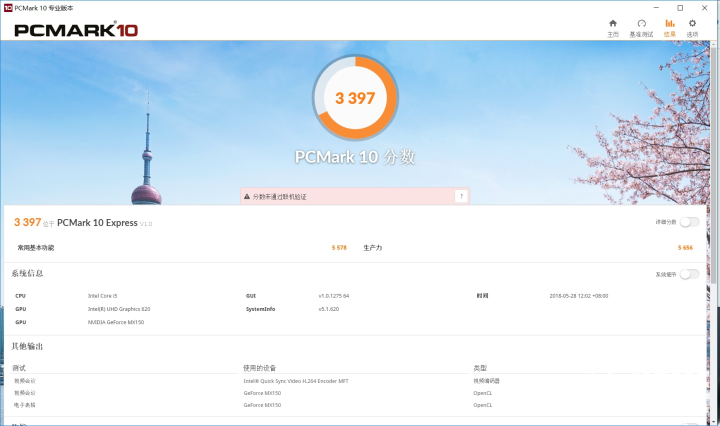Click the Essentials score 5 578
This screenshot has height=426, width=720.
pos(339,247)
